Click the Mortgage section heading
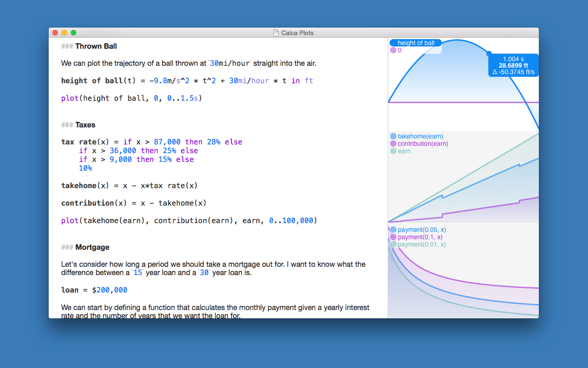The height and width of the screenshot is (368, 588). (92, 247)
